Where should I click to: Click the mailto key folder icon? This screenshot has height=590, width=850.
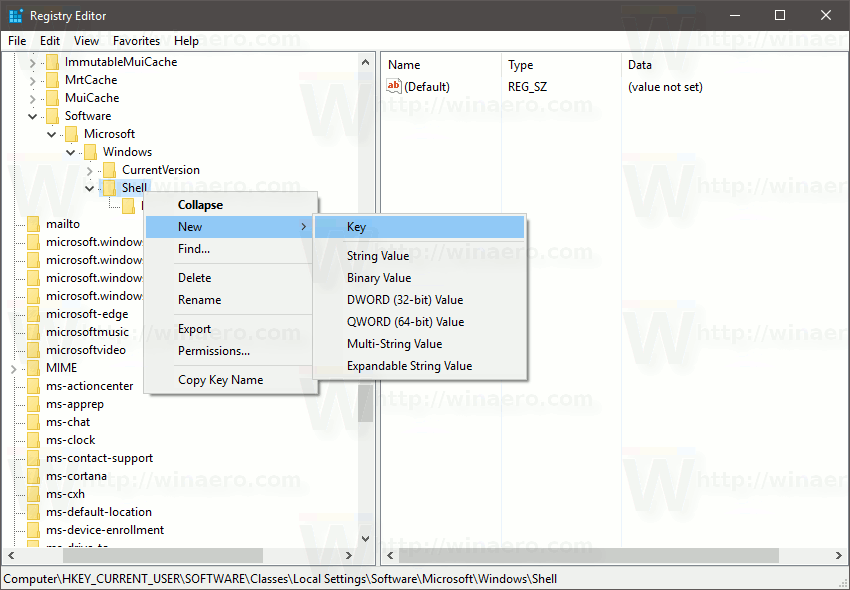[33, 223]
